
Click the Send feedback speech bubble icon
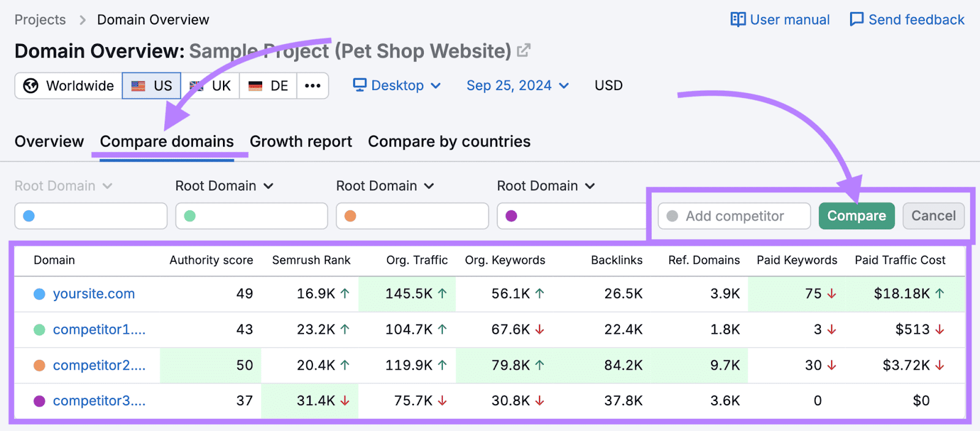(x=856, y=20)
